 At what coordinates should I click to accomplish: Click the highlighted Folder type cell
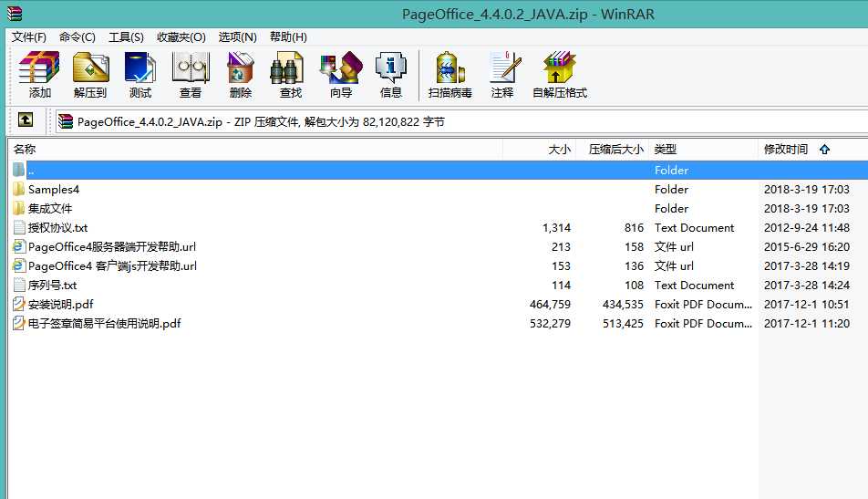tap(671, 170)
